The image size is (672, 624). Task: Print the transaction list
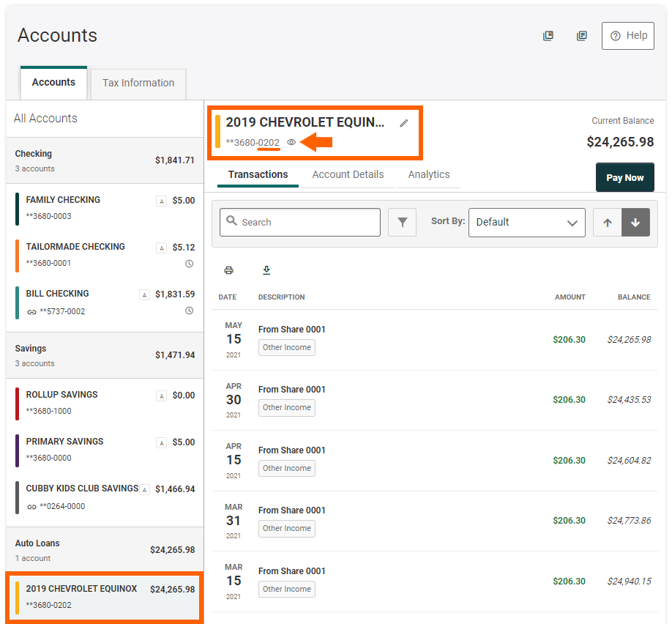coord(229,270)
